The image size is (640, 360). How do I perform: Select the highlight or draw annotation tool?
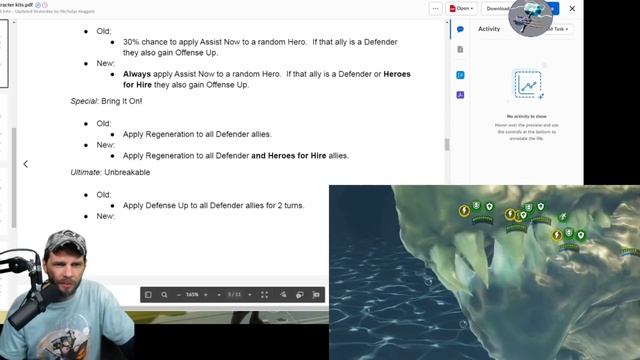coord(283,295)
